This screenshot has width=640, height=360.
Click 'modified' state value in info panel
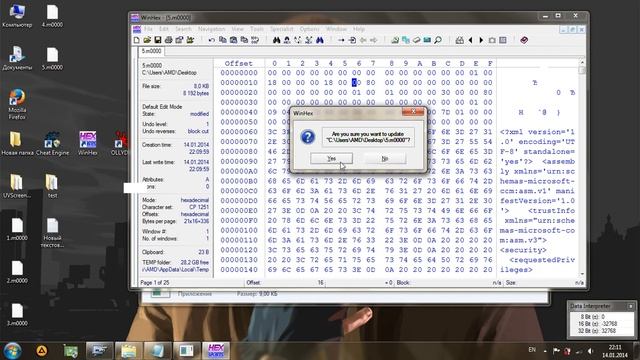[x=199, y=114]
